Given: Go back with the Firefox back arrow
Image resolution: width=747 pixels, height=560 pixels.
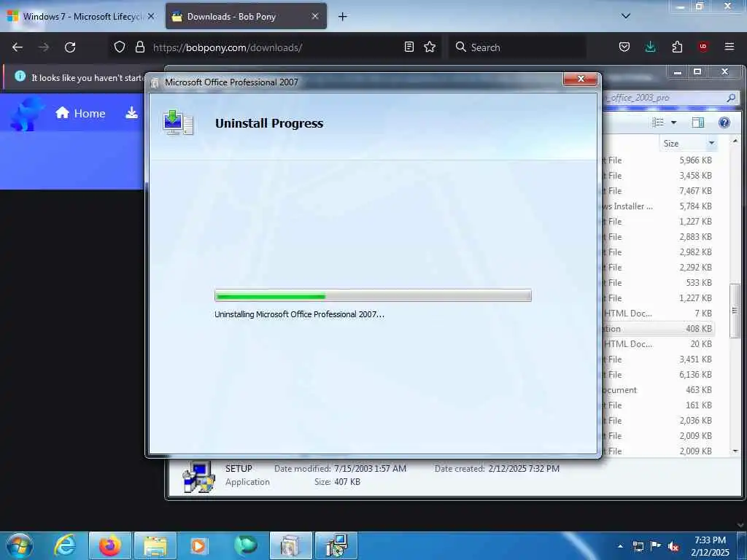Looking at the screenshot, I should (18, 47).
